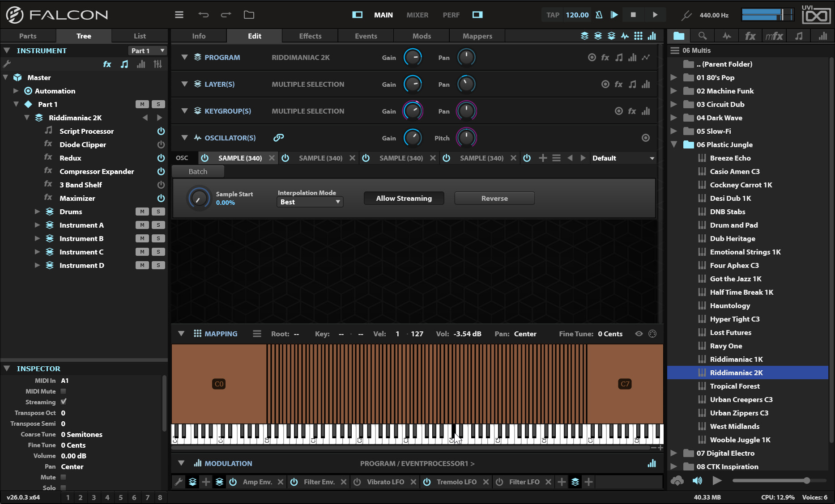Open the hamburger menu in top bar
Screen dimensions: 835x504
(x=179, y=15)
